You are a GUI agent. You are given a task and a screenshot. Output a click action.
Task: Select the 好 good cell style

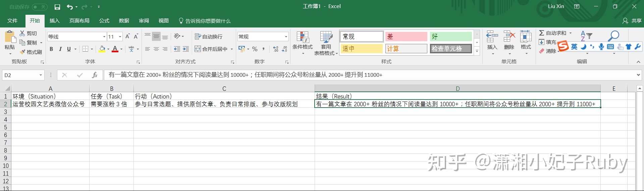point(451,37)
